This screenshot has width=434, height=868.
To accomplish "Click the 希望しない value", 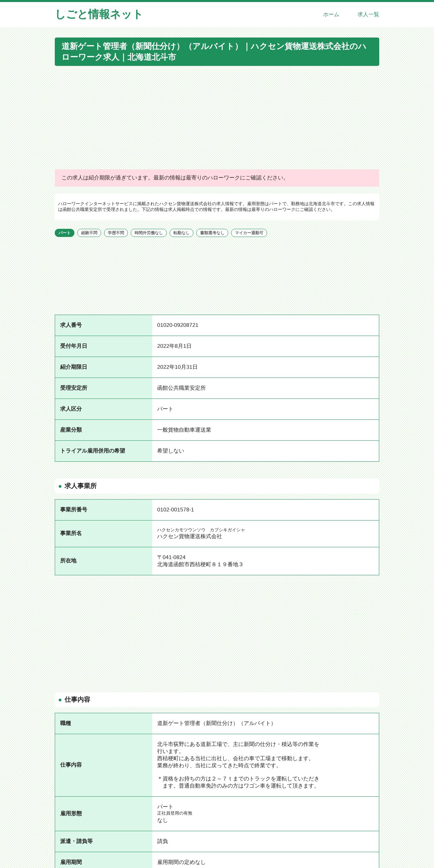I will tap(171, 451).
